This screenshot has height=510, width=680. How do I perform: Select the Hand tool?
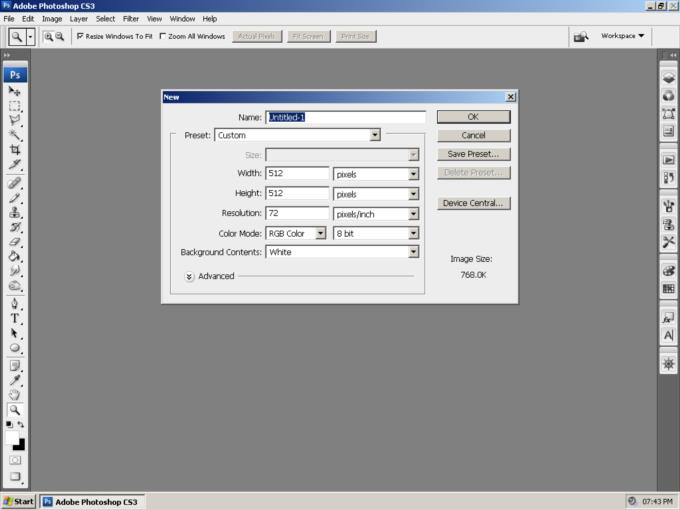(14, 395)
